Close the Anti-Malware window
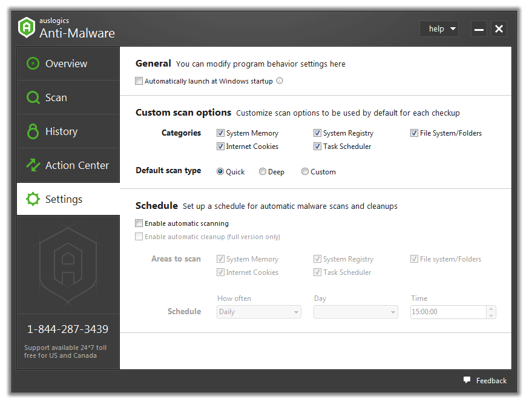This screenshot has height=402, width=532. click(499, 29)
